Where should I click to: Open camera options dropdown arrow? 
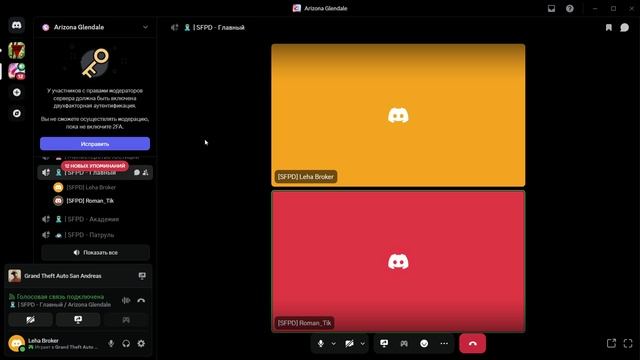click(362, 344)
